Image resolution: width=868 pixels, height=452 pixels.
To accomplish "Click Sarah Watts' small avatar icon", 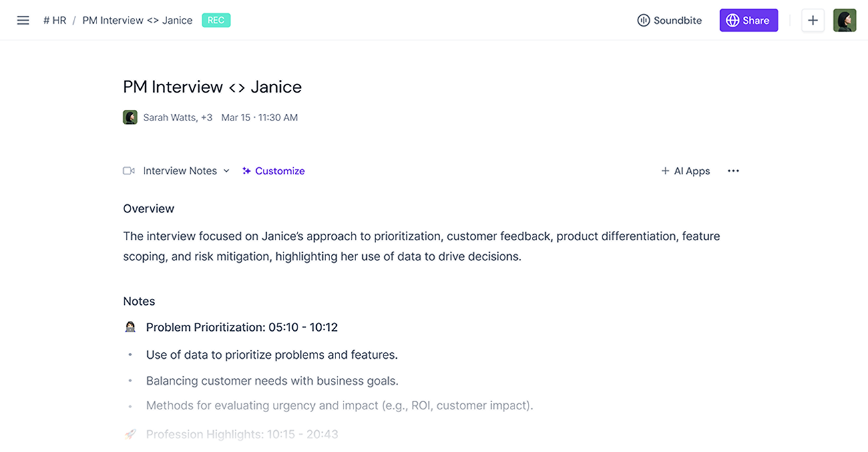I will 130,117.
